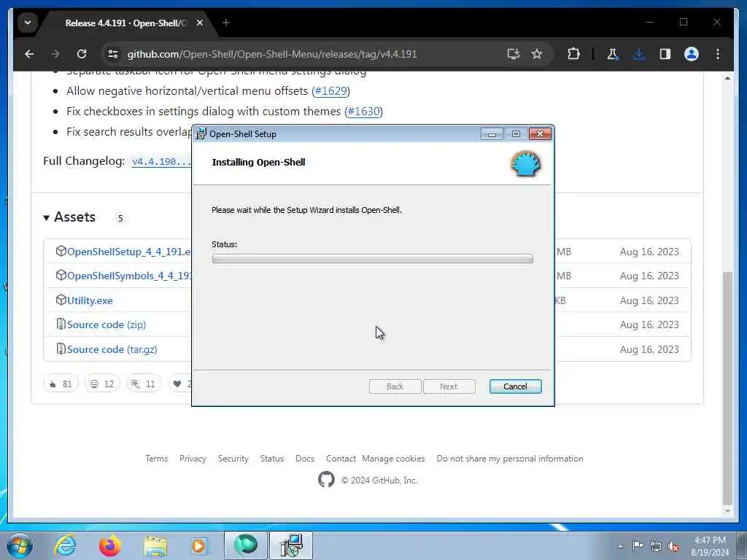Switch to the browser taskbar button
The width and height of the screenshot is (747, 560).
(x=246, y=545)
